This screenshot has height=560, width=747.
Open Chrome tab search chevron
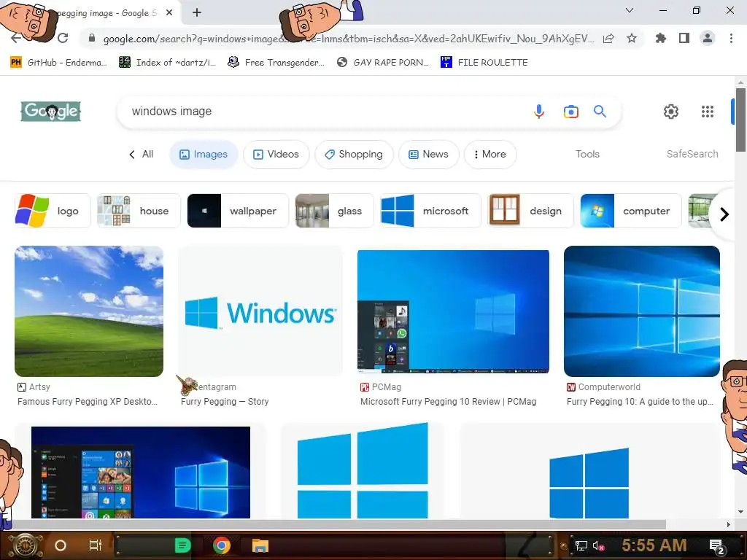click(x=630, y=10)
